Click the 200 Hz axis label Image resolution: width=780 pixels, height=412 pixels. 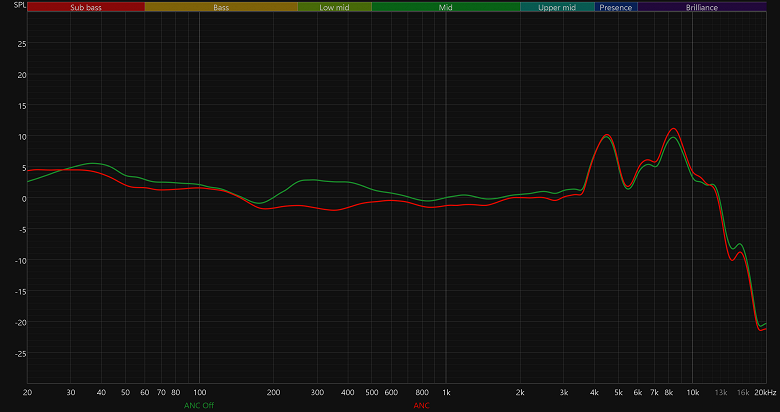point(274,393)
